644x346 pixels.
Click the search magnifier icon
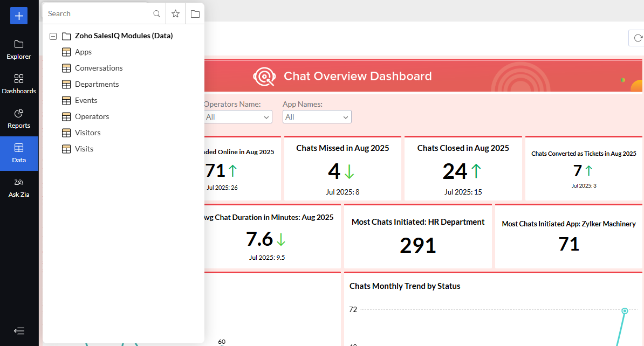tap(156, 13)
